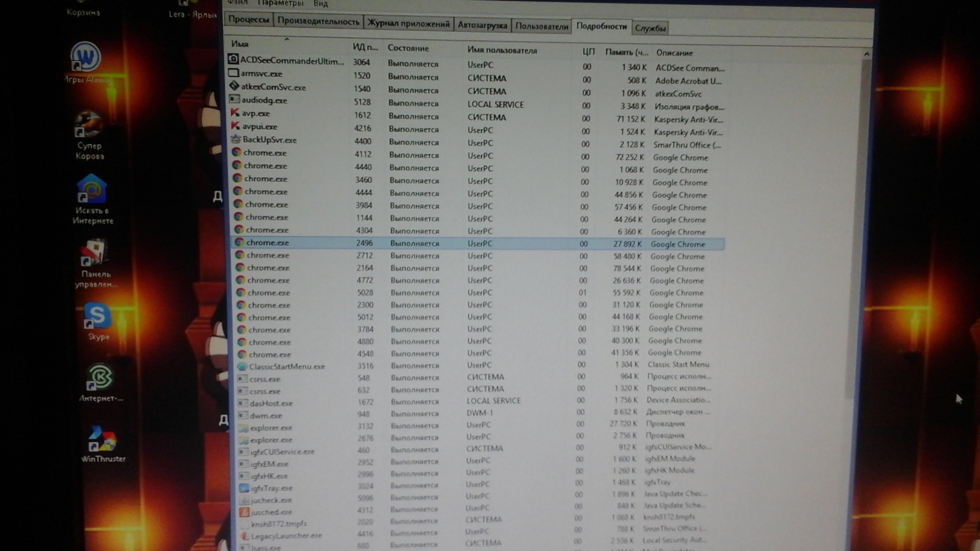980x551 pixels.
Task: Select the avpui.exe Kaspersky process icon
Action: [235, 126]
